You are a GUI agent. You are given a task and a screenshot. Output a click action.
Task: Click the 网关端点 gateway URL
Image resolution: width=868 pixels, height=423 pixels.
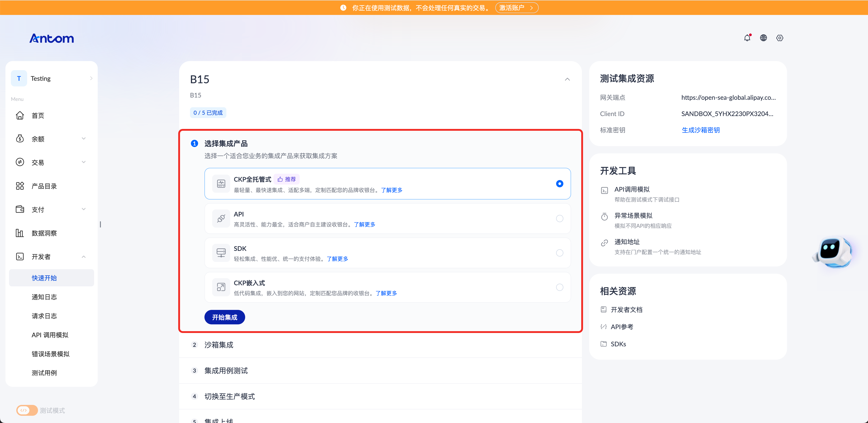point(728,97)
